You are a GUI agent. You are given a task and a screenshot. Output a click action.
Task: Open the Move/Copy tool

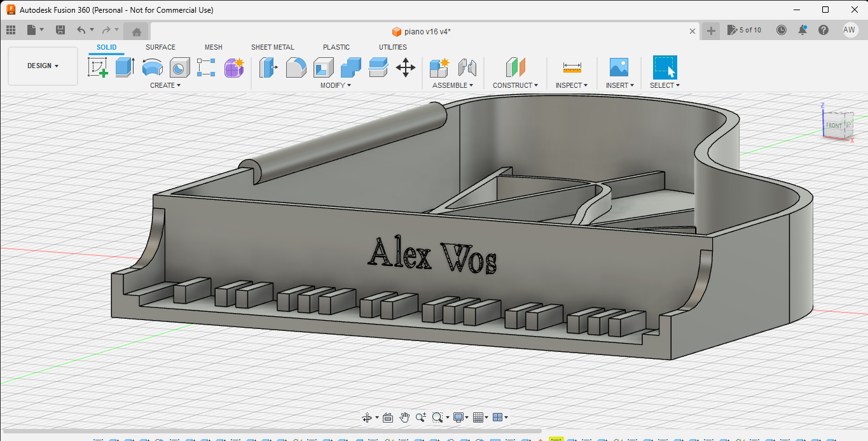406,67
